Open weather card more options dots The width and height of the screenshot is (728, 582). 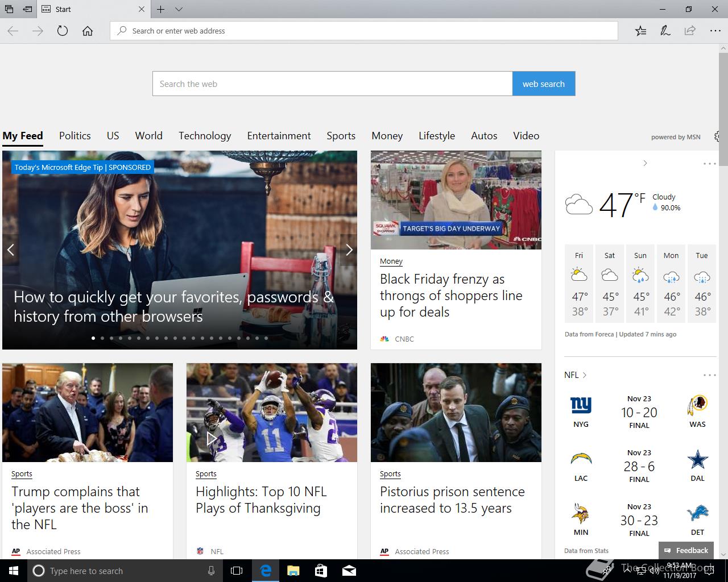709,164
